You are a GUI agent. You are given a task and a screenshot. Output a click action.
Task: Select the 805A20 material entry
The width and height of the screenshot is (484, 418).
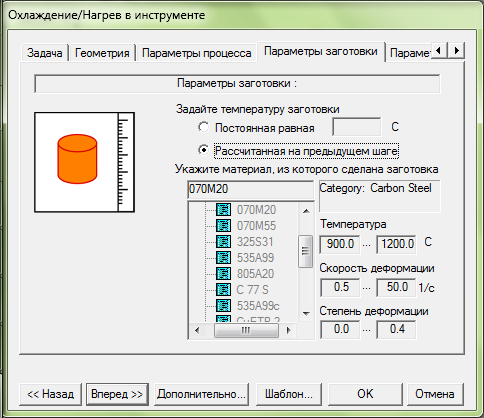pyautogui.click(x=255, y=274)
